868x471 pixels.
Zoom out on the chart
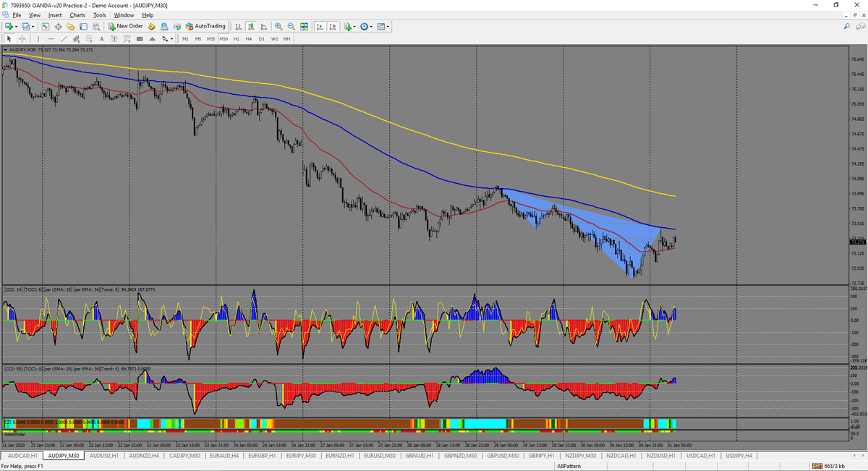[x=292, y=27]
